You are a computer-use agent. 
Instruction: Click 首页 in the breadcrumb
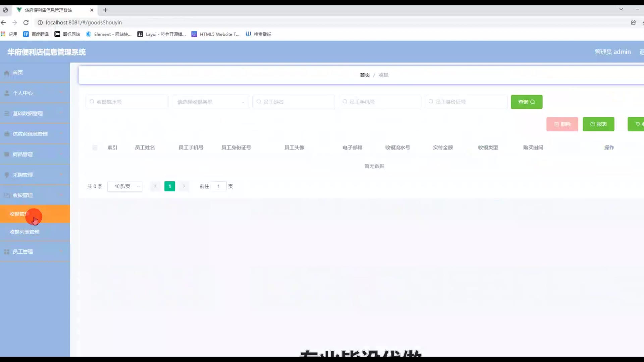click(365, 75)
